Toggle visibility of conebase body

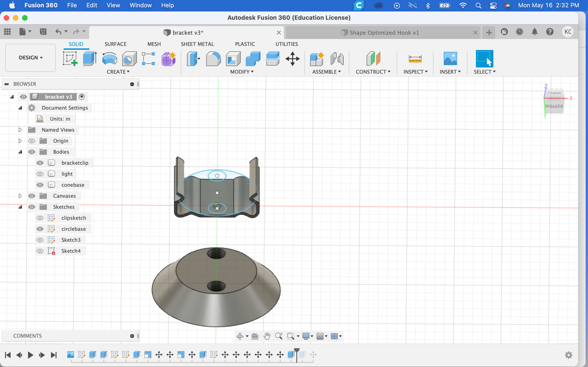pos(39,185)
